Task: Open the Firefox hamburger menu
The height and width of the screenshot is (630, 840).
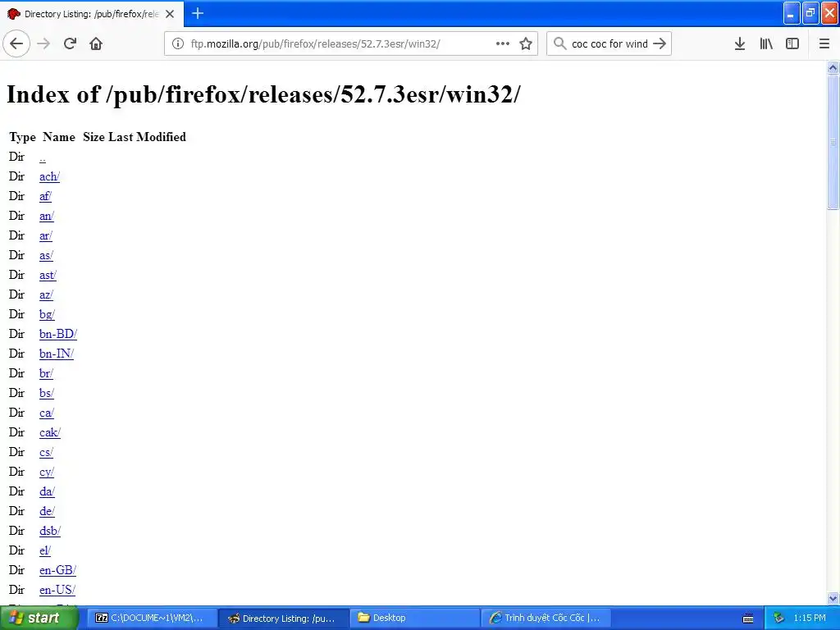Action: (824, 44)
